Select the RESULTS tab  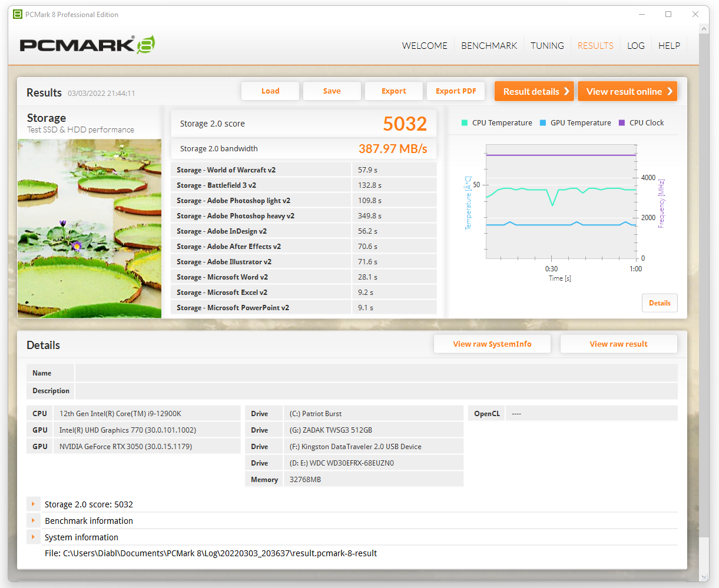pos(595,45)
